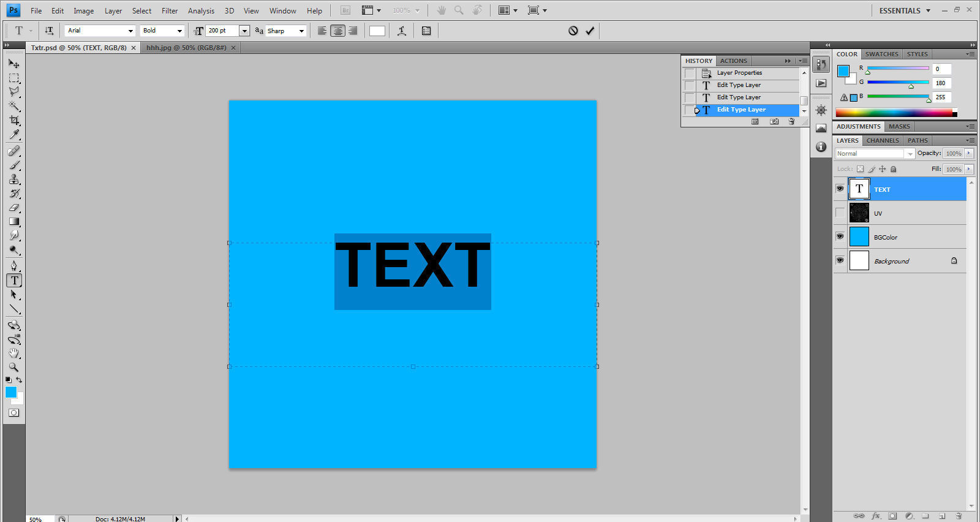Click the Horizontal Type tool in toolbox

tap(14, 280)
